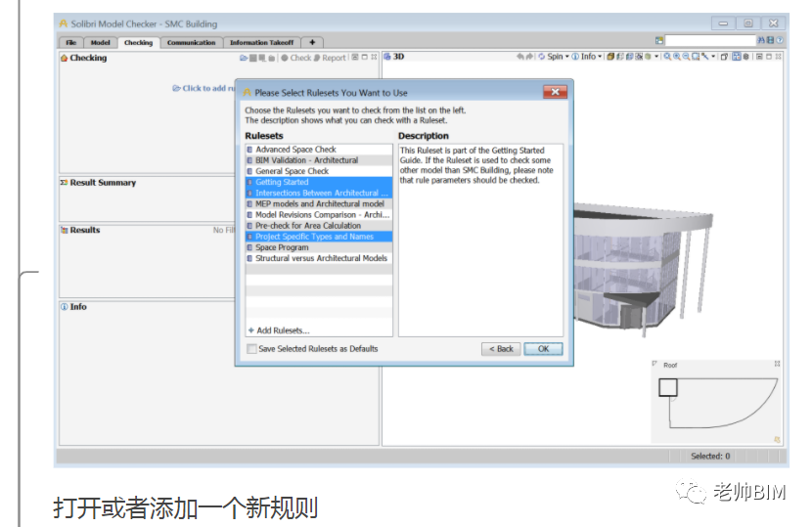Click the magnifier zoom icon in 3D toolbar

click(667, 57)
